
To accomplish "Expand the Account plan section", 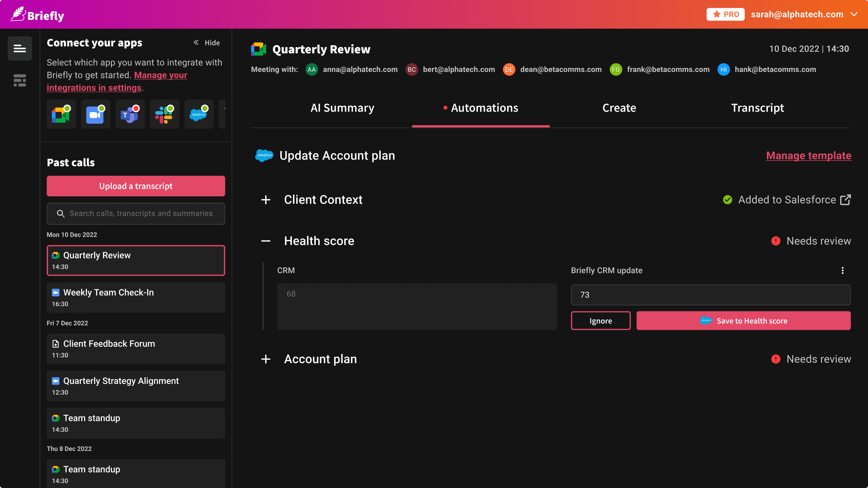I will click(x=266, y=359).
